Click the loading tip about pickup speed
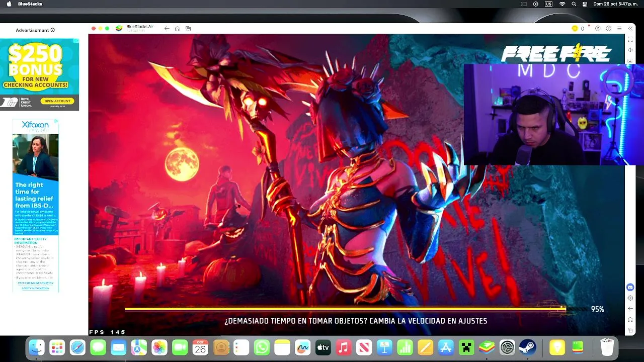Image resolution: width=644 pixels, height=362 pixels. click(356, 321)
